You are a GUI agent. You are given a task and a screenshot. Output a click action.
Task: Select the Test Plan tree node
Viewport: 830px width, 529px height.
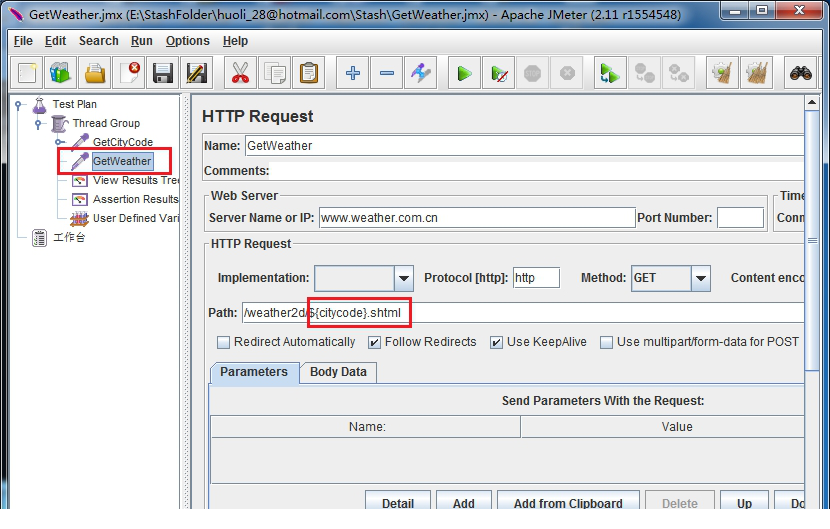(x=75, y=104)
